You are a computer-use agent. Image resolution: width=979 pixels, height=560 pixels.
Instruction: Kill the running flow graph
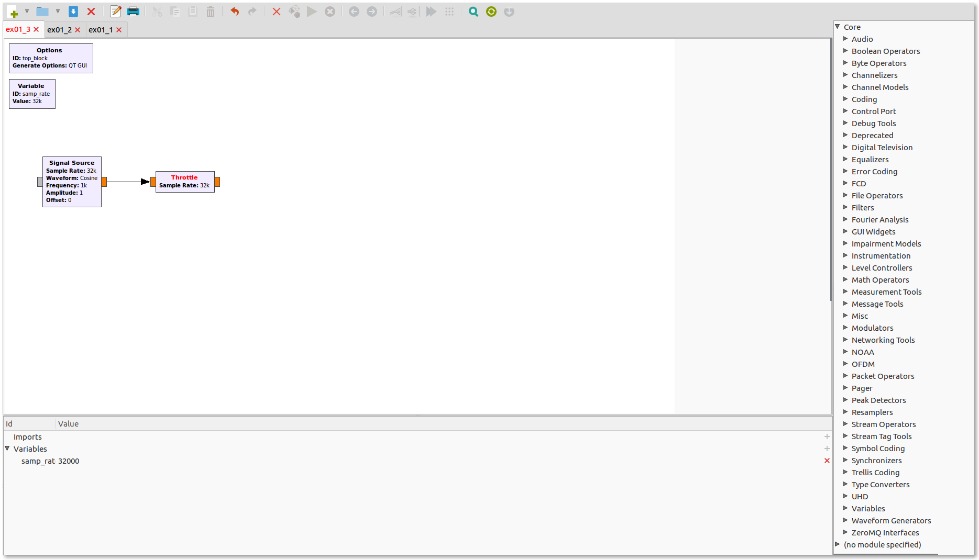coord(330,12)
